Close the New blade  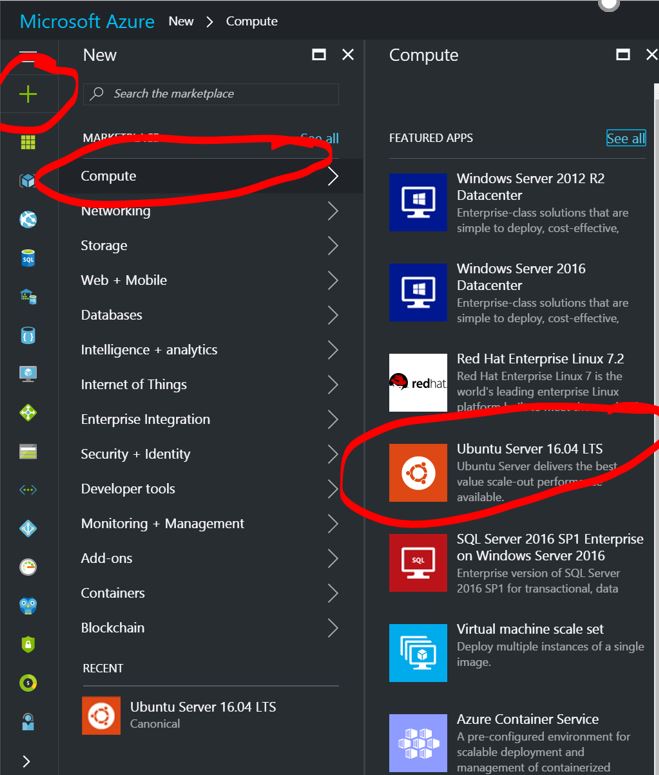(348, 54)
